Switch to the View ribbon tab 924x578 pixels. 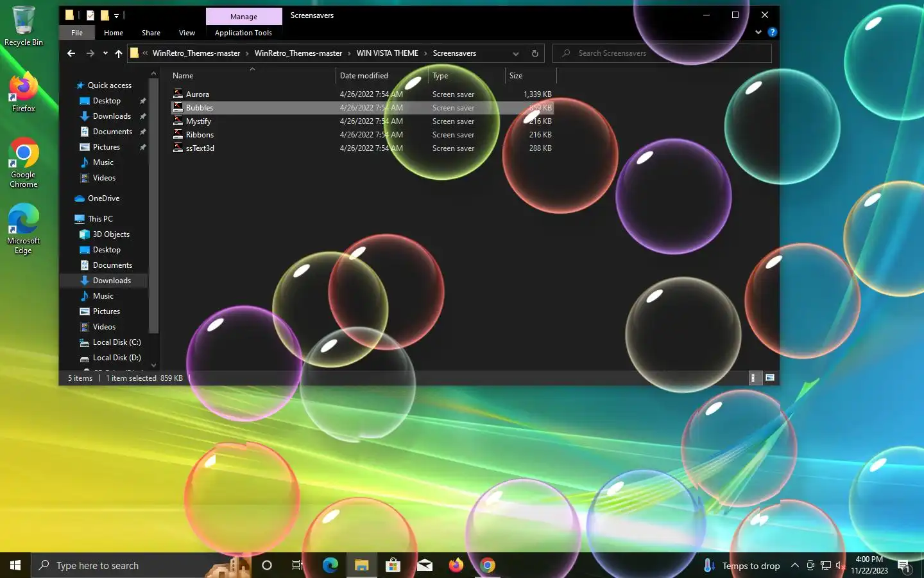tap(187, 33)
